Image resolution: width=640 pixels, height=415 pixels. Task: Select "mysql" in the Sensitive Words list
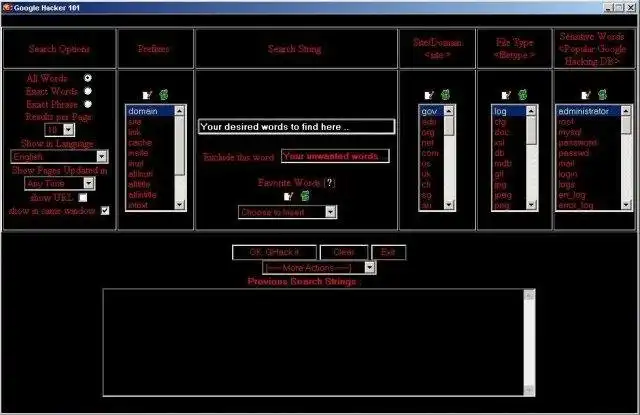click(589, 132)
